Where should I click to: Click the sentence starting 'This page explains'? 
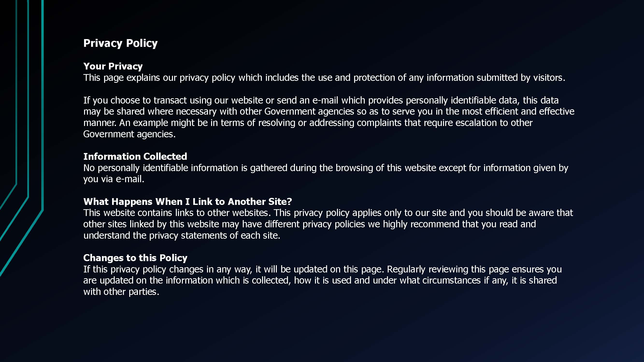[324, 78]
